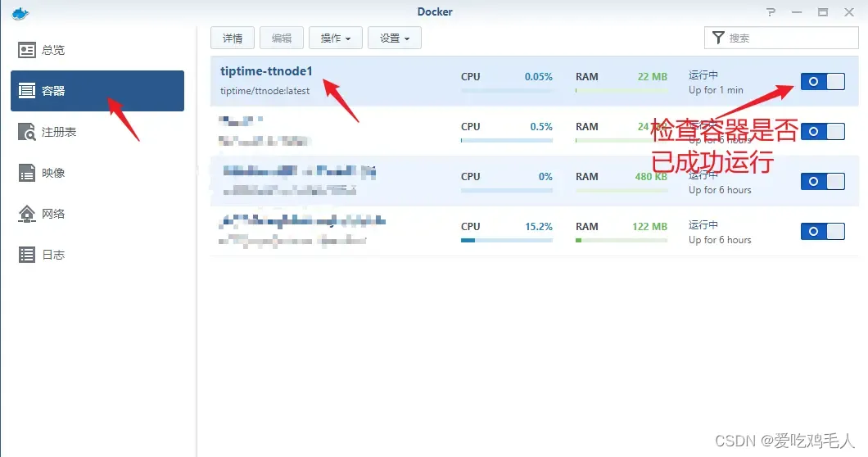Click the 122 MB RAM value
This screenshot has width=868, height=457.
(650, 227)
